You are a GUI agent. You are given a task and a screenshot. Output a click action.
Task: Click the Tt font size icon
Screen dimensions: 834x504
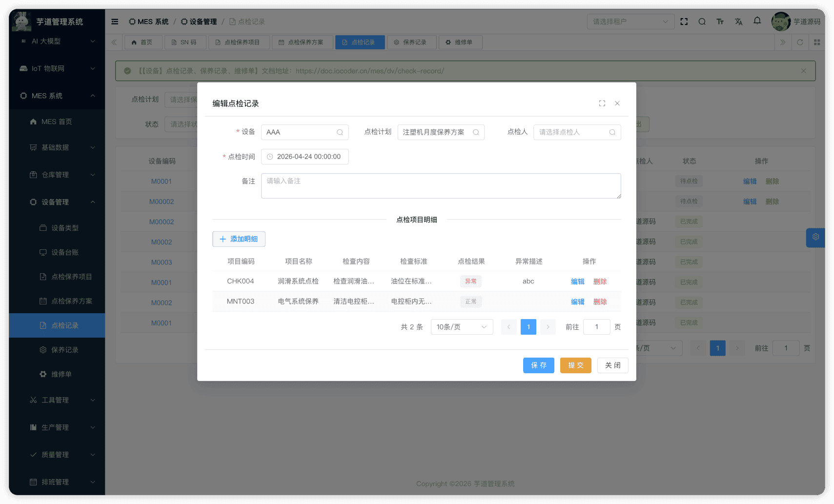tap(720, 21)
